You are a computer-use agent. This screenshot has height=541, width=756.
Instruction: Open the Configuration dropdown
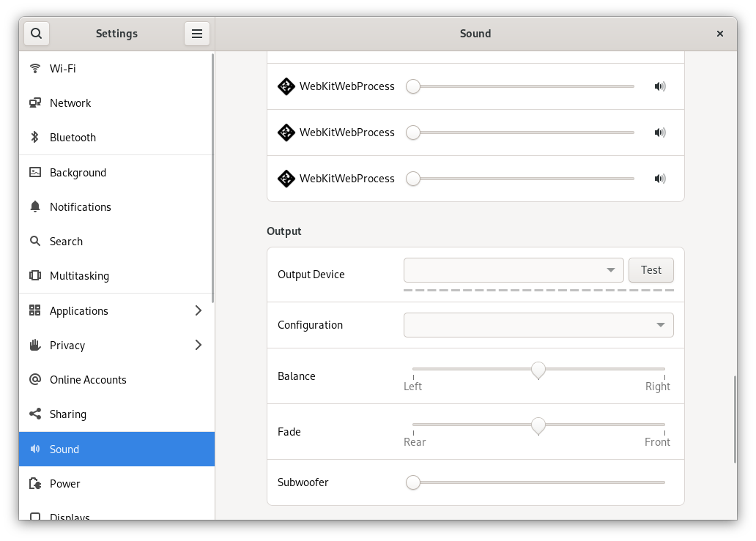538,325
